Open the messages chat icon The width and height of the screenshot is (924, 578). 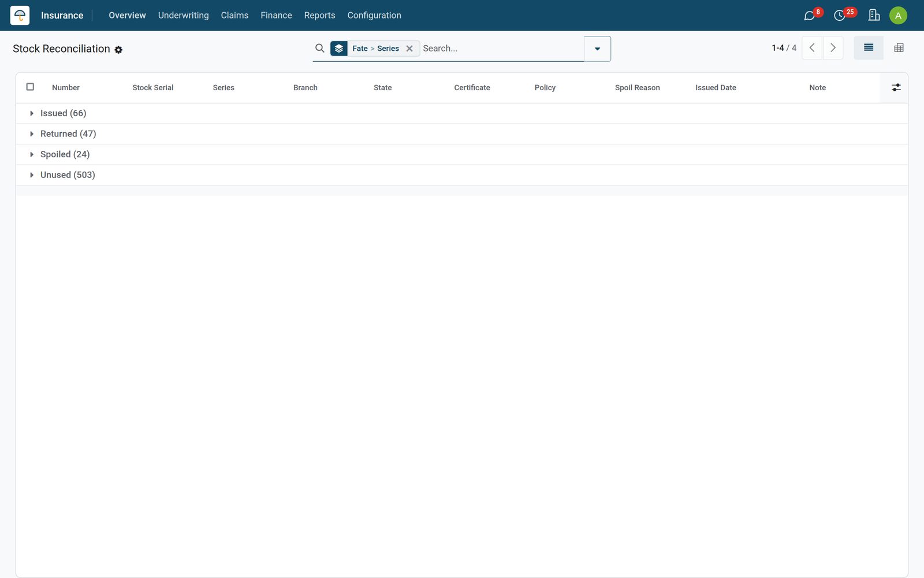(809, 16)
